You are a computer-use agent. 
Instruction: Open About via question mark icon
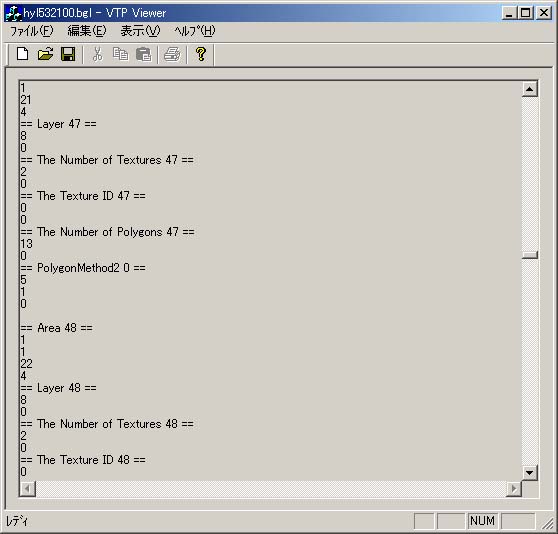pyautogui.click(x=201, y=54)
